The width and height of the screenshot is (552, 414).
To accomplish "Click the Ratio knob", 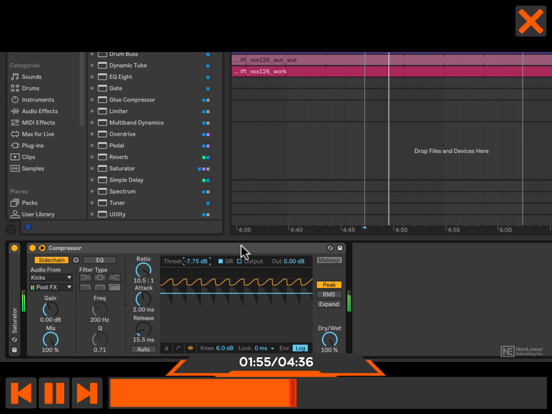I will tap(143, 270).
